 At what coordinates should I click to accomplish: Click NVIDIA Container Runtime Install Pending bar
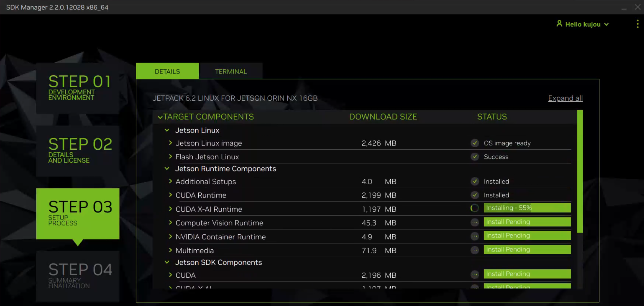pos(527,236)
